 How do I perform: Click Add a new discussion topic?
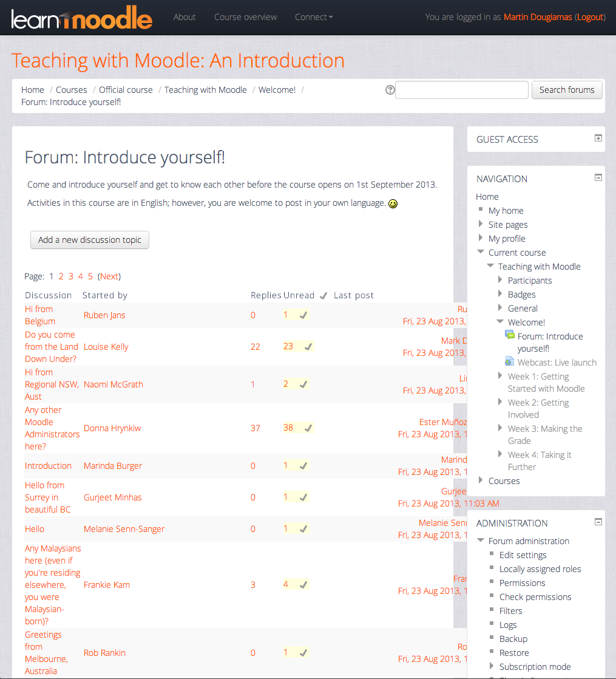90,240
